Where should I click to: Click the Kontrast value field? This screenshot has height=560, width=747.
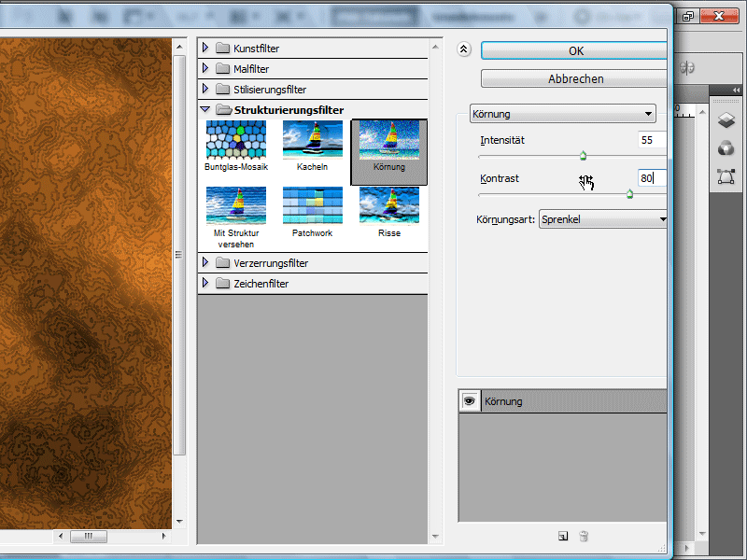point(652,178)
